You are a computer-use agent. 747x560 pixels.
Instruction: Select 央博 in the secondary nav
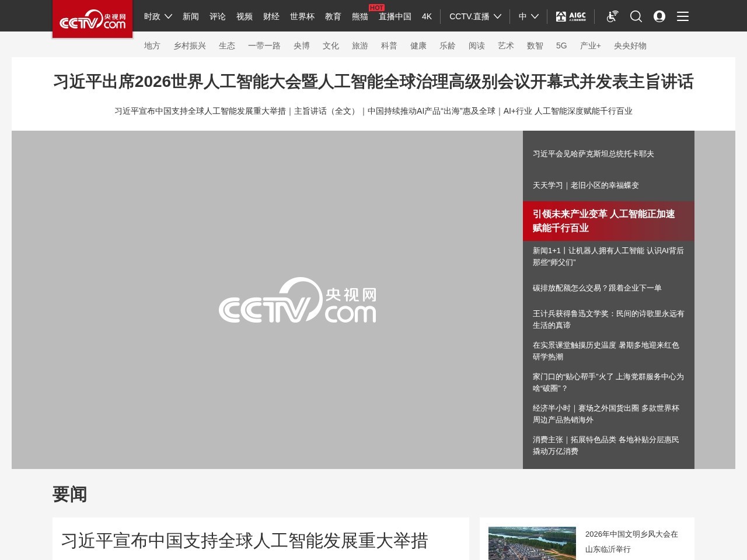(302, 45)
